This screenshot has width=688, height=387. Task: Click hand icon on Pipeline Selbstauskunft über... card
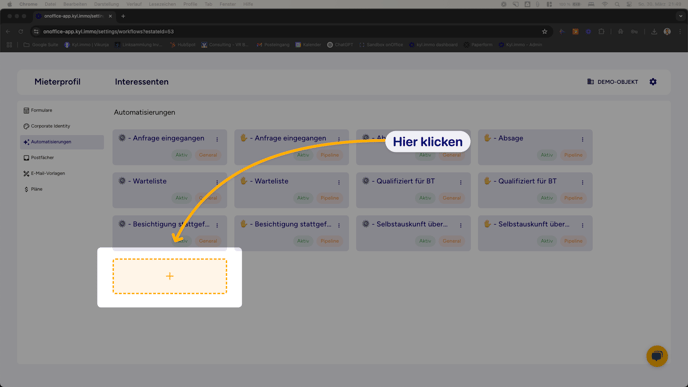pyautogui.click(x=487, y=224)
